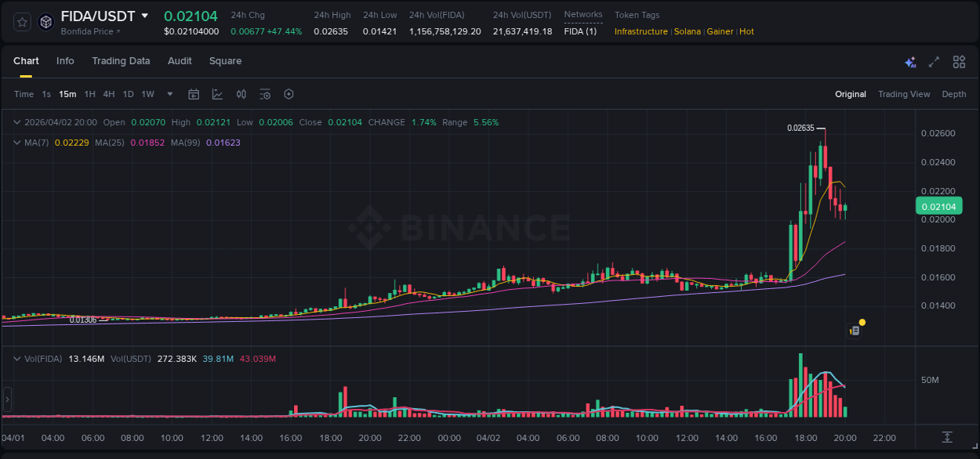This screenshot has height=459, width=980.
Task: Switch chart view to Original mode
Action: coord(850,94)
